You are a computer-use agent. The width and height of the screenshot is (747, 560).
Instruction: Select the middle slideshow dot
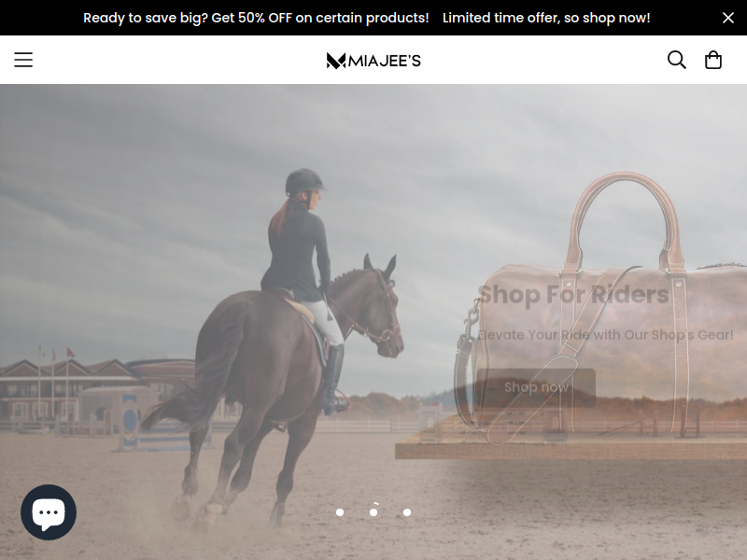373,512
